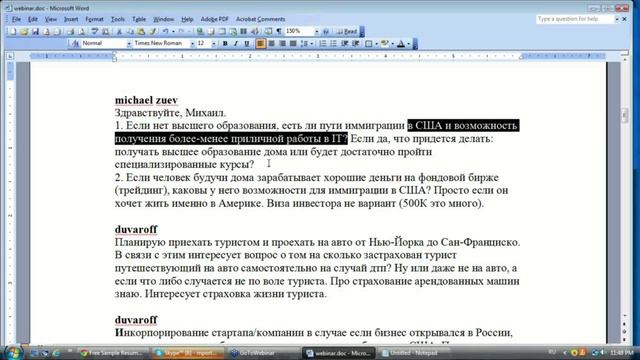The height and width of the screenshot is (360, 640).
Task: Click the scrollbar down arrow
Action: pos(624,317)
